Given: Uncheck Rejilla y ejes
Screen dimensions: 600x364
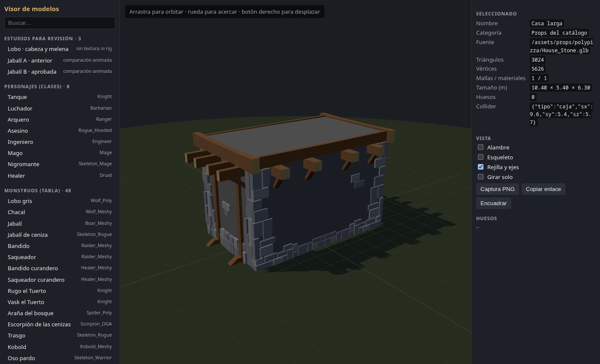Looking at the screenshot, I should (x=481, y=167).
